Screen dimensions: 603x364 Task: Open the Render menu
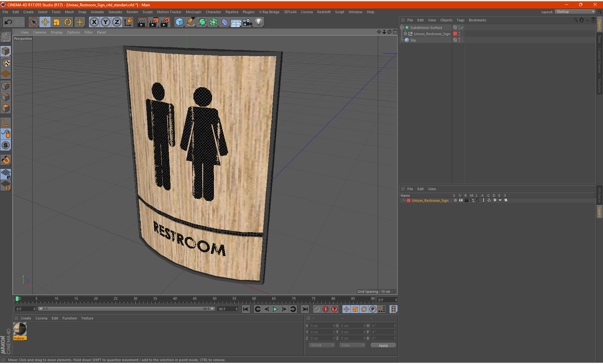(132, 12)
